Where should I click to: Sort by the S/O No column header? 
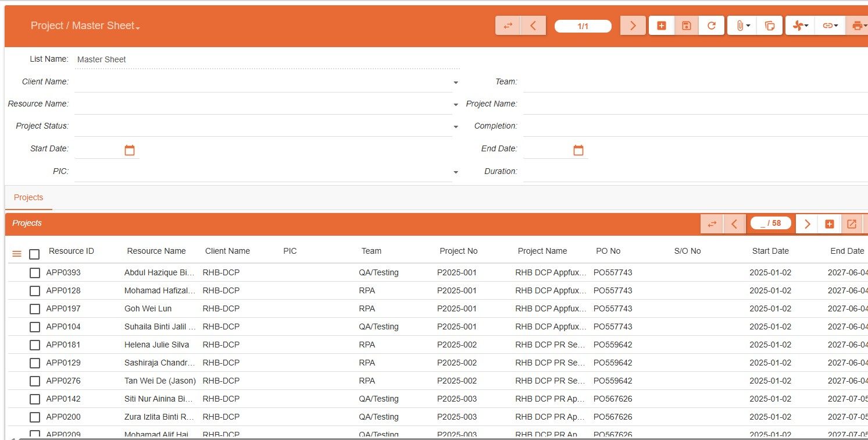tap(687, 251)
